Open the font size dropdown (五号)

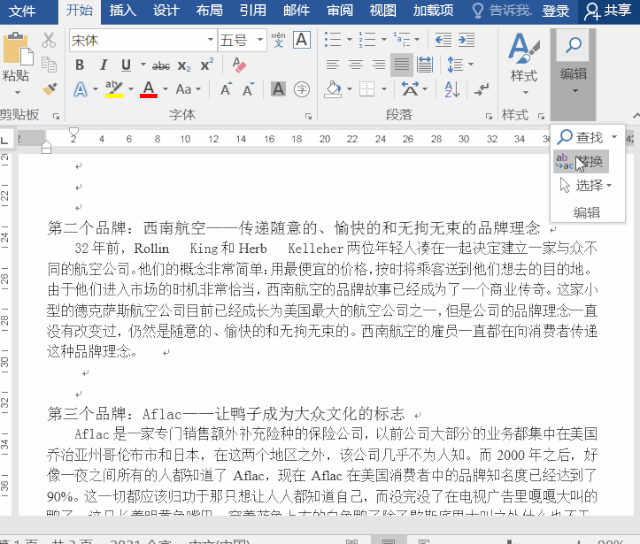tap(260, 40)
